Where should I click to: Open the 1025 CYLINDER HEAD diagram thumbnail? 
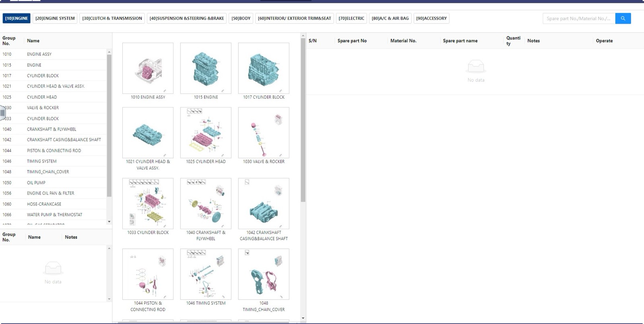[206, 133]
